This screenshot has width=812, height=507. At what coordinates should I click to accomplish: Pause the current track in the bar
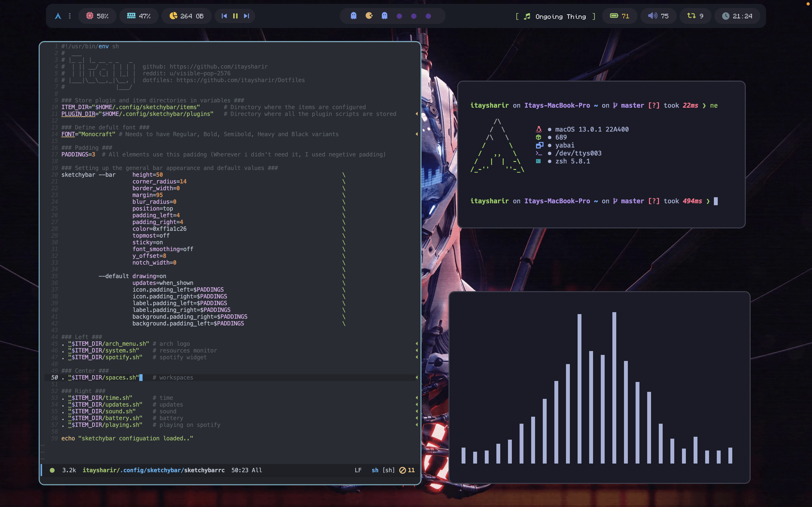(x=235, y=16)
